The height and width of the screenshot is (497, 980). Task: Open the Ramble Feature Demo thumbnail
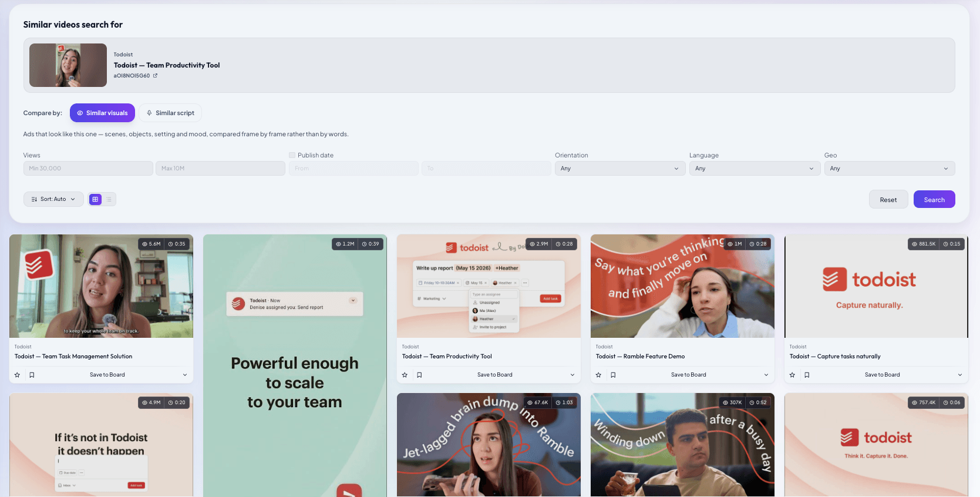[682, 286]
